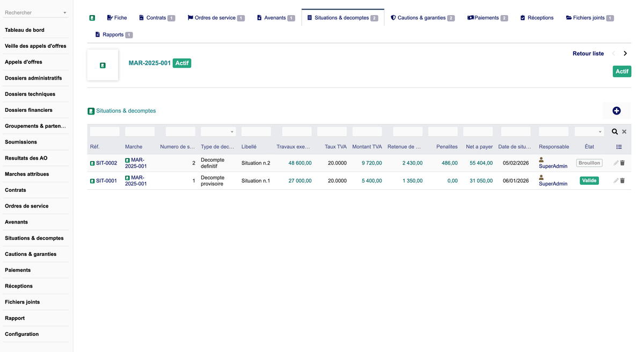Open Cautions & garanties tab
The width and height of the screenshot is (644, 352).
pos(422,18)
